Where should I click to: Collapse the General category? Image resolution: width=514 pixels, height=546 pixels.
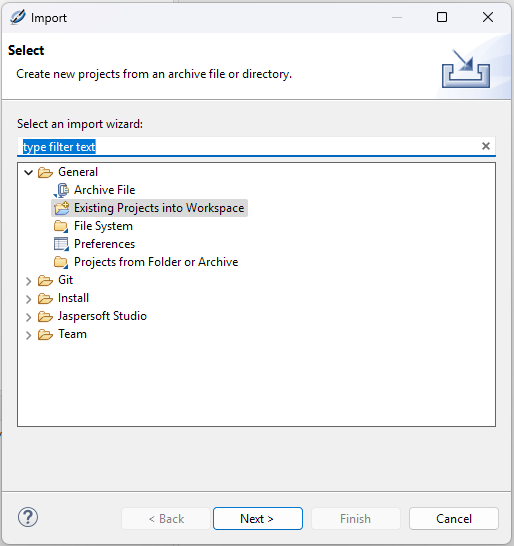tap(29, 172)
